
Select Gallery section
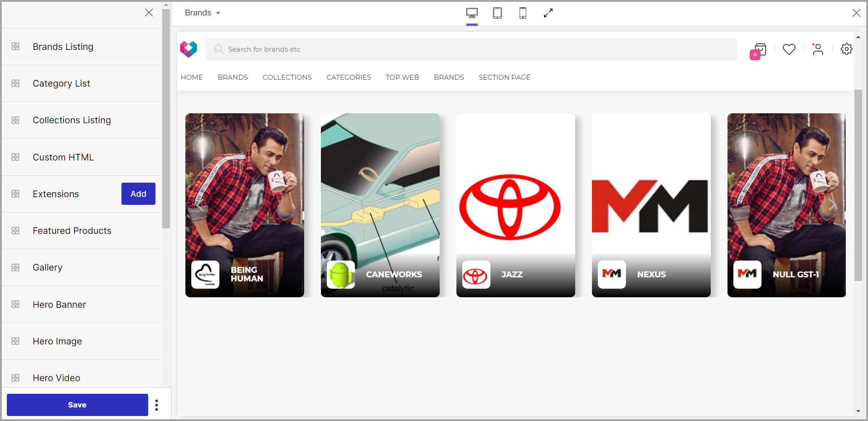[82, 267]
